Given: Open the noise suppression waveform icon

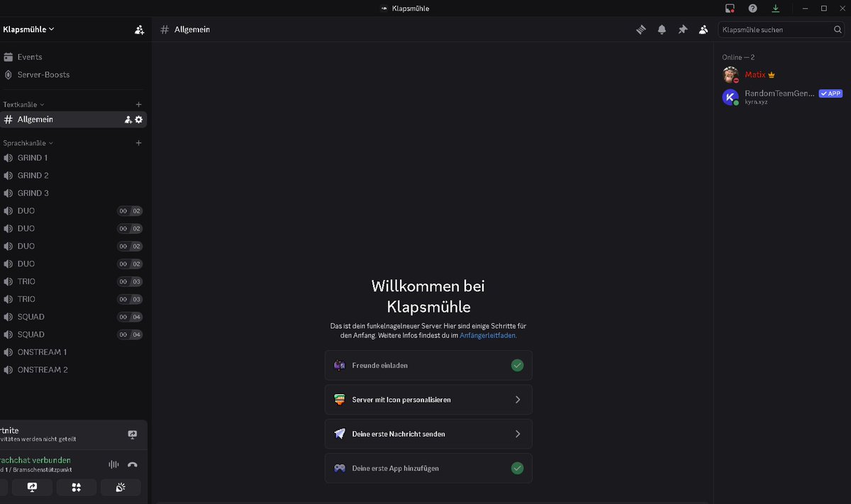Looking at the screenshot, I should pos(113,464).
